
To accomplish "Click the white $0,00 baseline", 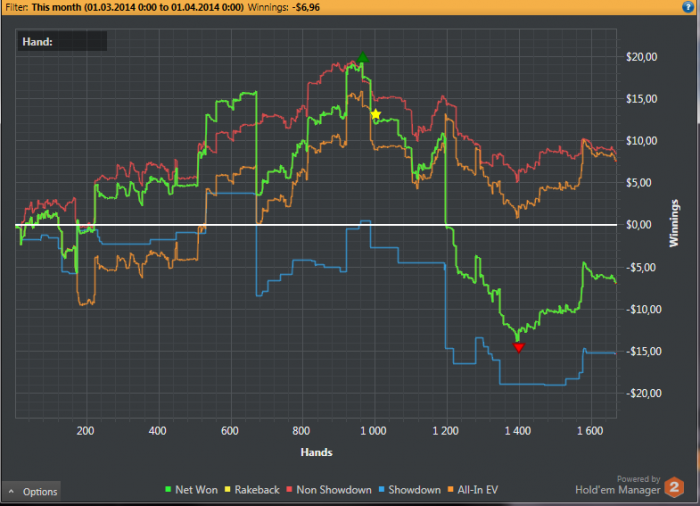I will click(x=316, y=225).
